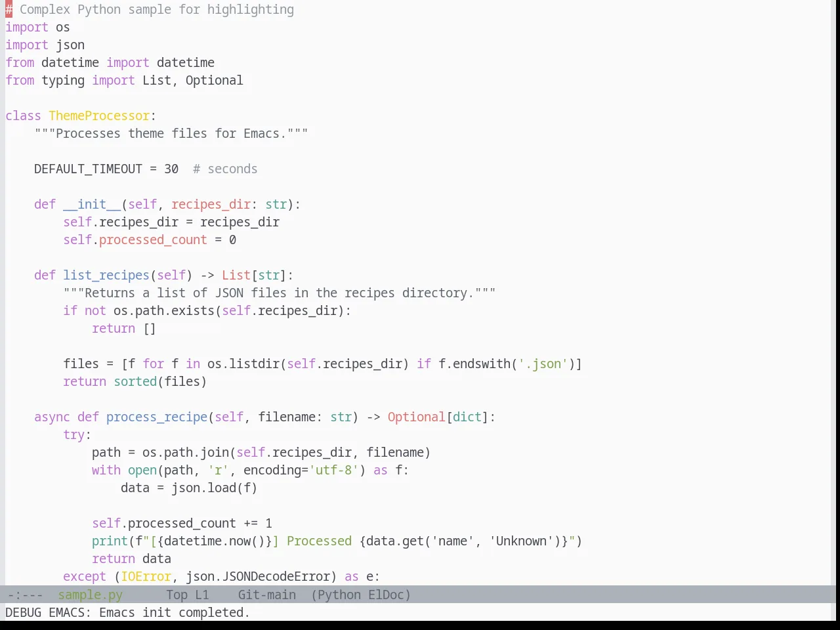Click the 'async' keyword
The width and height of the screenshot is (840, 630).
pyautogui.click(x=52, y=417)
